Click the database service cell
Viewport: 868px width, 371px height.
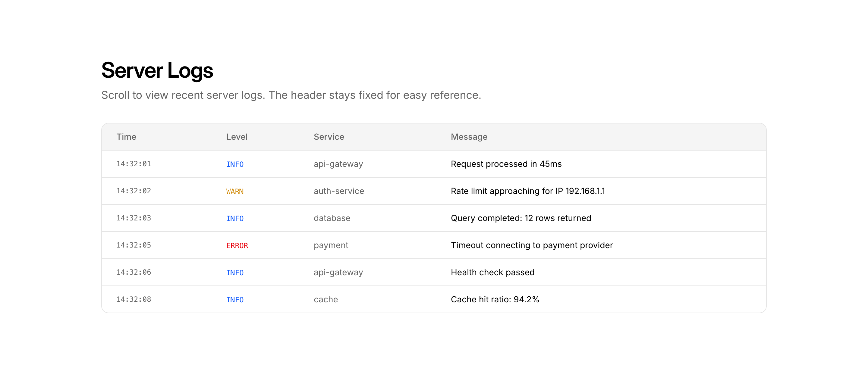[x=332, y=218]
